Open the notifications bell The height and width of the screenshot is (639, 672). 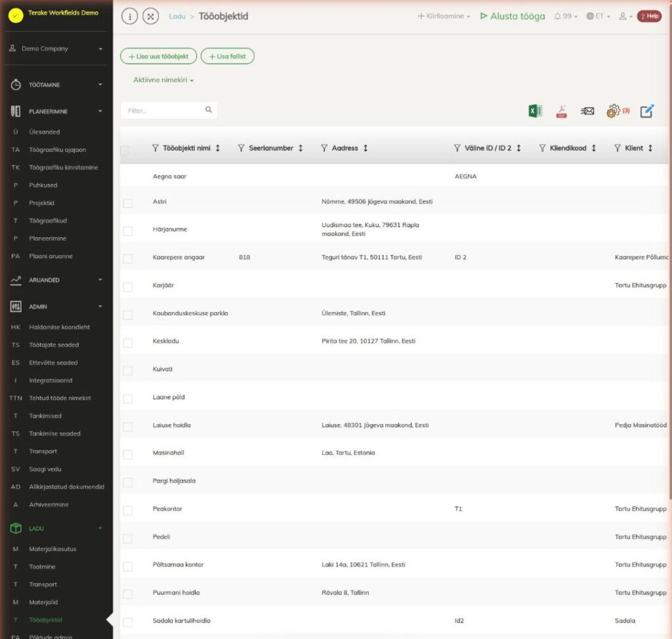pos(566,16)
